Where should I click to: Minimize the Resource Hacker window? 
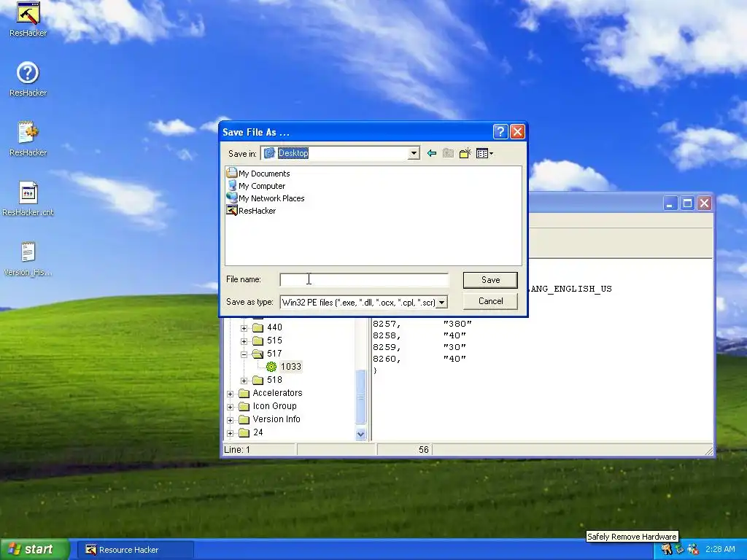[x=670, y=203]
